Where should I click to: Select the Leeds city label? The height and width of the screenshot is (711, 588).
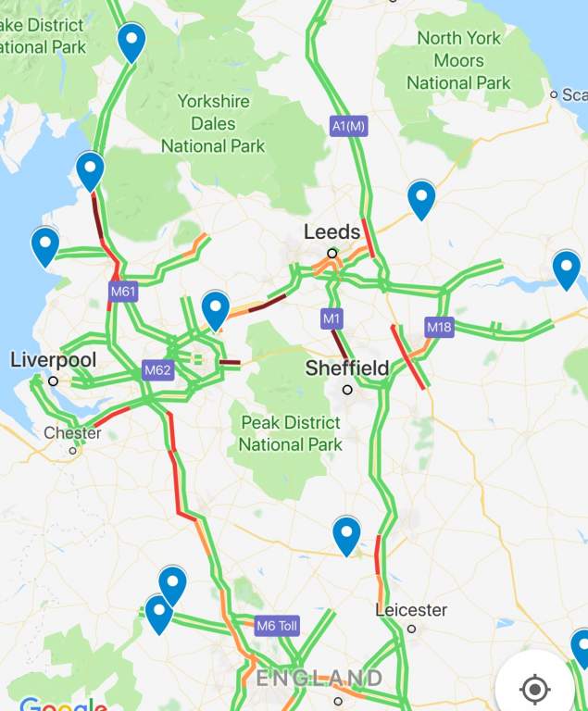tap(332, 231)
